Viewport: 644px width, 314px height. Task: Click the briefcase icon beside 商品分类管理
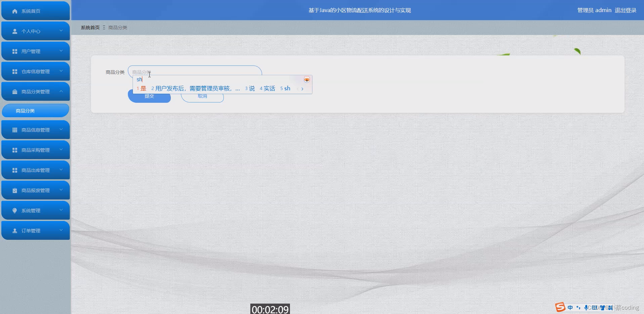(x=15, y=92)
